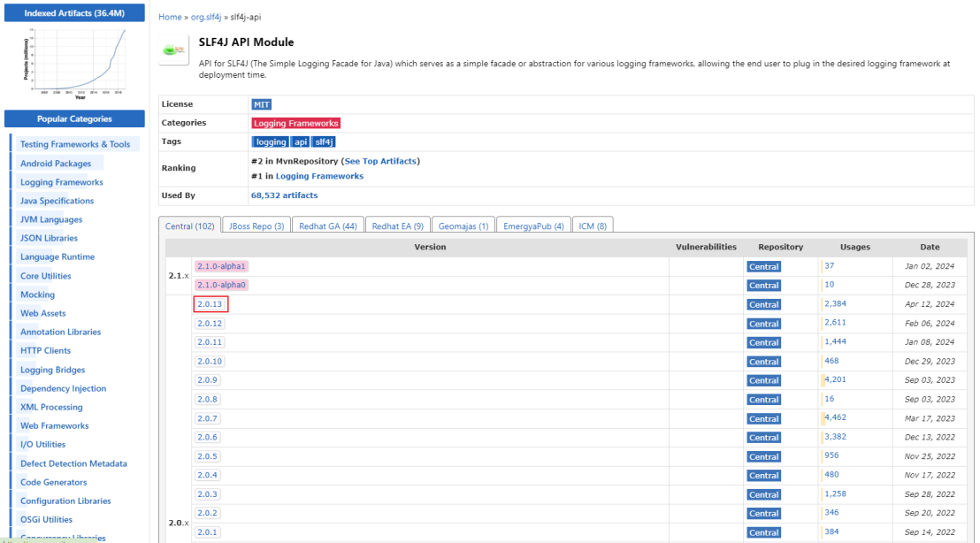Open See Top Artifacts link

click(380, 161)
